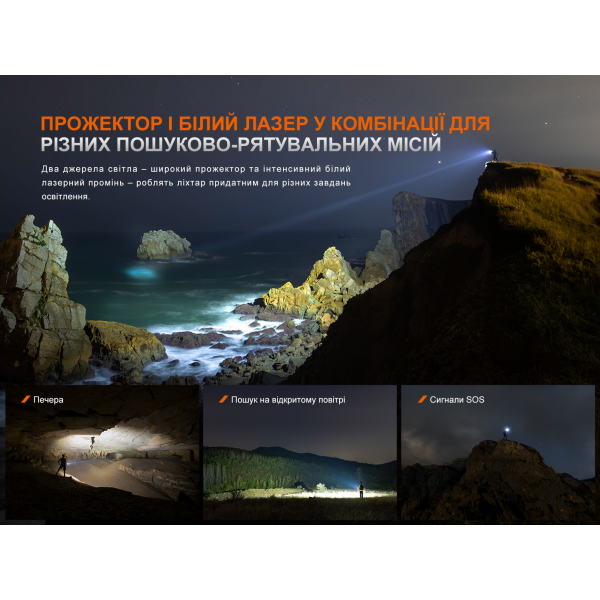The height and width of the screenshot is (600, 600).
Task: Open the Сигнали SOS thumbnail image
Action: pyautogui.click(x=497, y=453)
